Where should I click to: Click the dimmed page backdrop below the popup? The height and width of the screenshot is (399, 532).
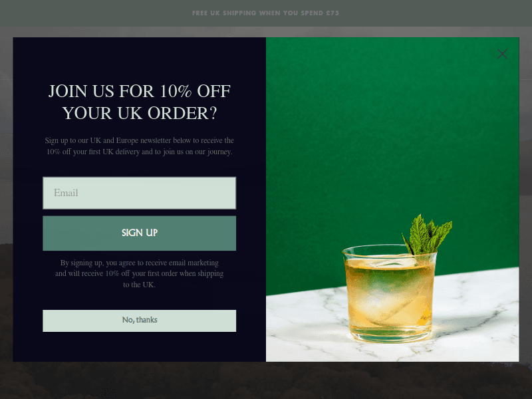(266, 380)
